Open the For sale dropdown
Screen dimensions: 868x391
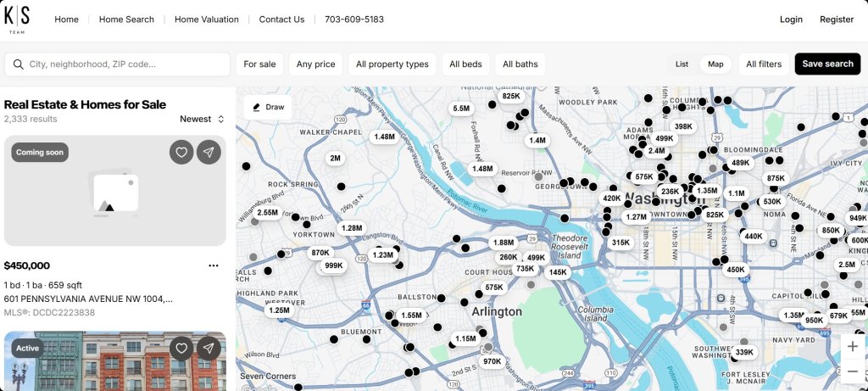[x=259, y=64]
